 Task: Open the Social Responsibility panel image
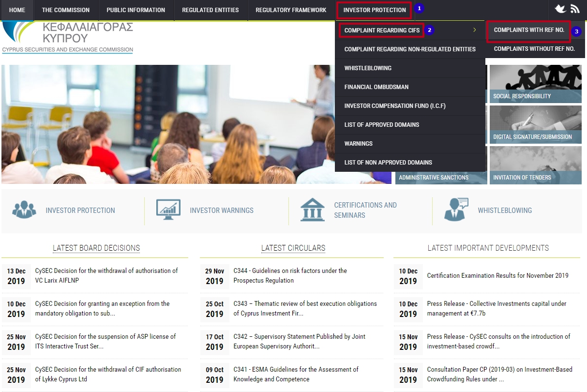pos(535,83)
